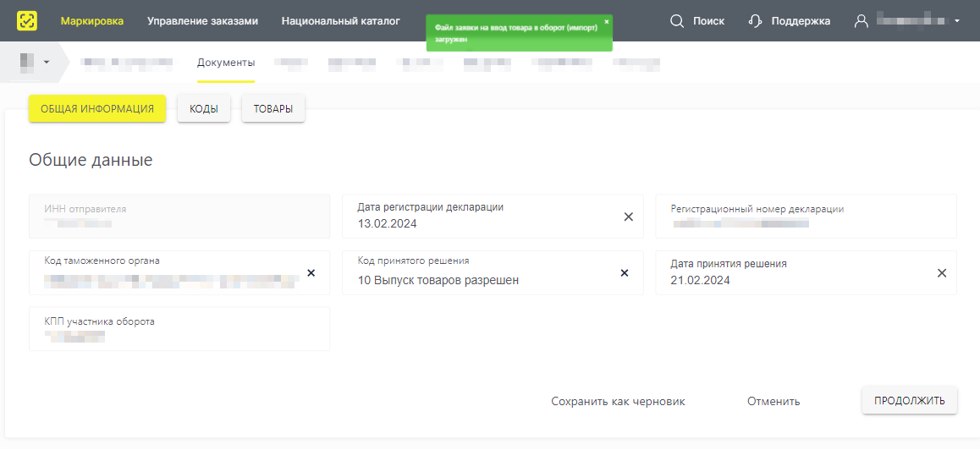Clear the decision date field
Image resolution: width=980 pixels, height=450 pixels.
click(x=942, y=273)
